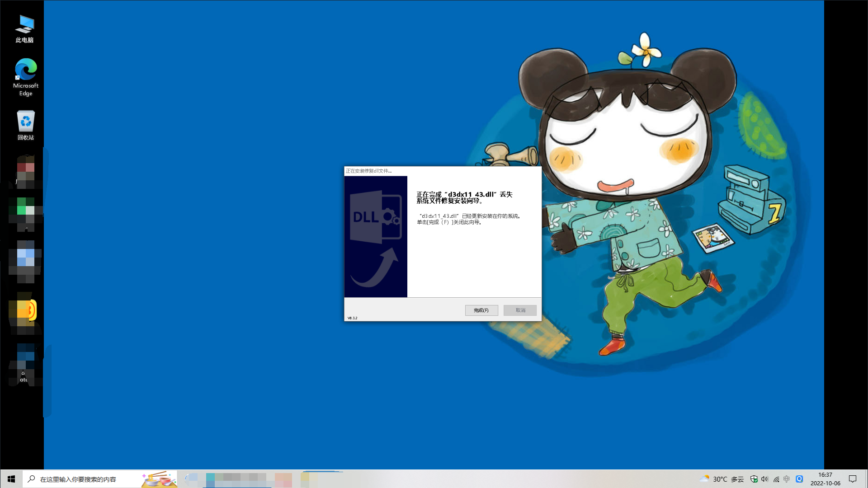
Task: Click the blue Q tray application icon
Action: click(799, 479)
